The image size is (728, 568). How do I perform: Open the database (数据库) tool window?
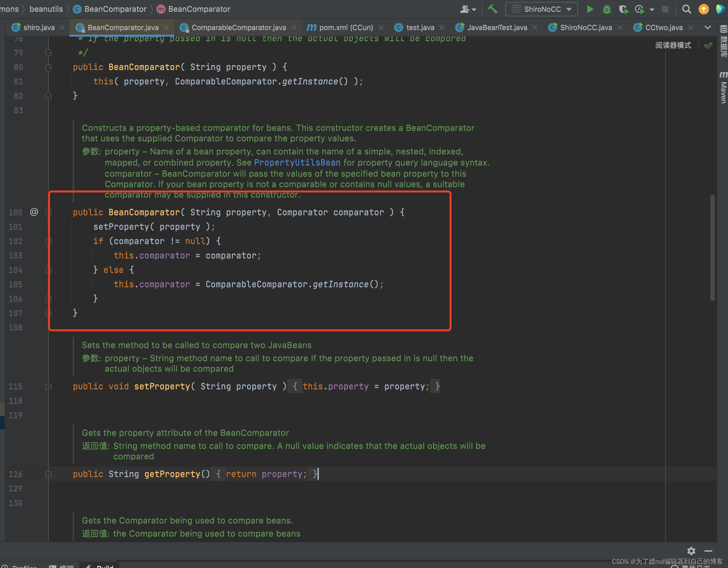[x=723, y=41]
